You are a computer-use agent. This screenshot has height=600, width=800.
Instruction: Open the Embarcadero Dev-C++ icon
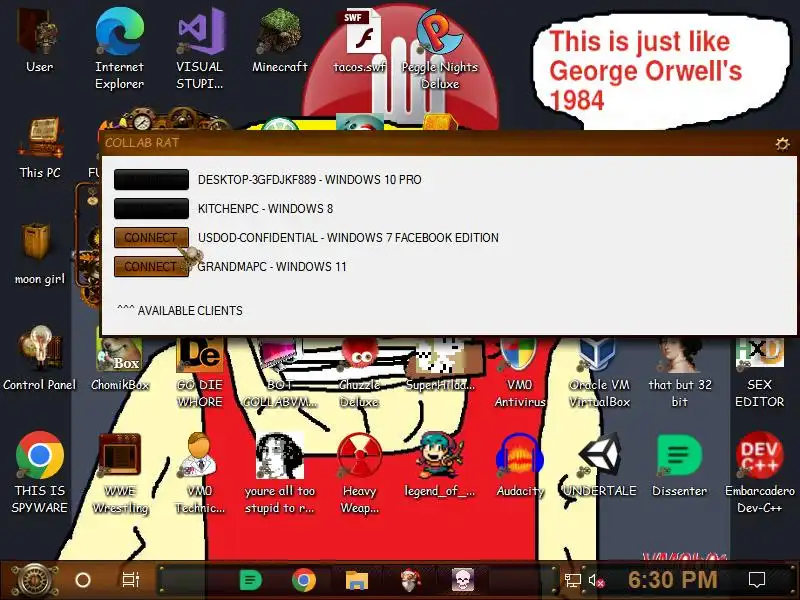click(x=759, y=472)
